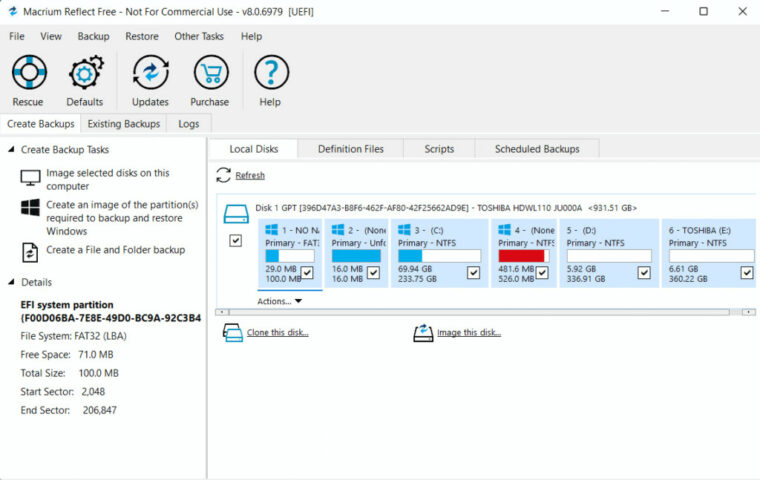The width and height of the screenshot is (760, 480).
Task: Open the Help menu in the menu bar
Action: (252, 36)
